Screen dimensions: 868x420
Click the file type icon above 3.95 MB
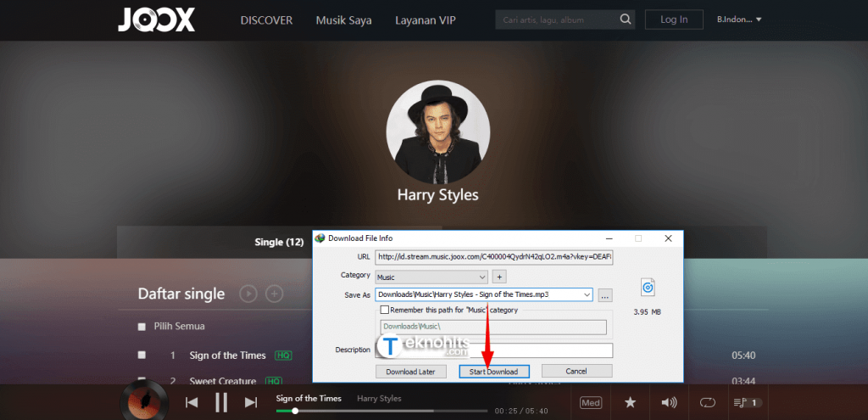pos(648,287)
